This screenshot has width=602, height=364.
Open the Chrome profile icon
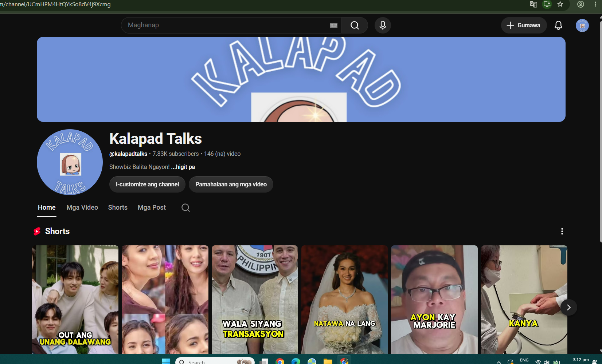click(581, 4)
